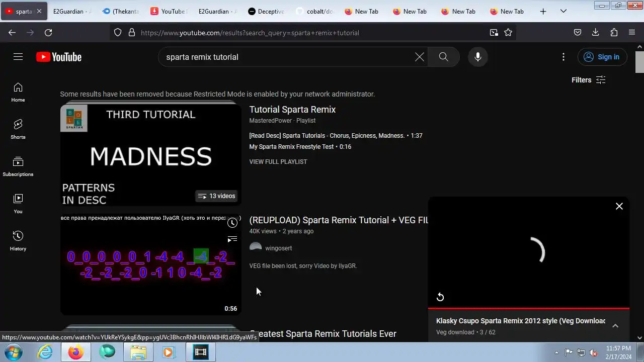Go back to previous page

point(12,32)
